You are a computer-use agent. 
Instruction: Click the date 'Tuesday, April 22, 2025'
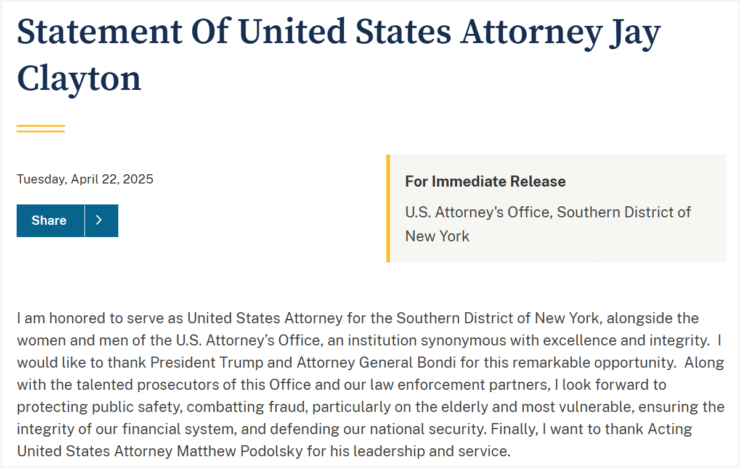(x=85, y=179)
